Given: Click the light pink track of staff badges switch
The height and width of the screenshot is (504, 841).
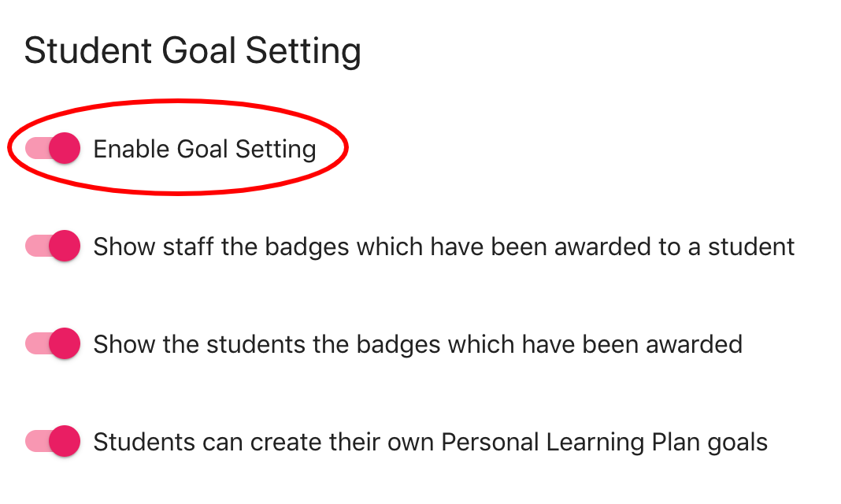Looking at the screenshot, I should [35, 246].
